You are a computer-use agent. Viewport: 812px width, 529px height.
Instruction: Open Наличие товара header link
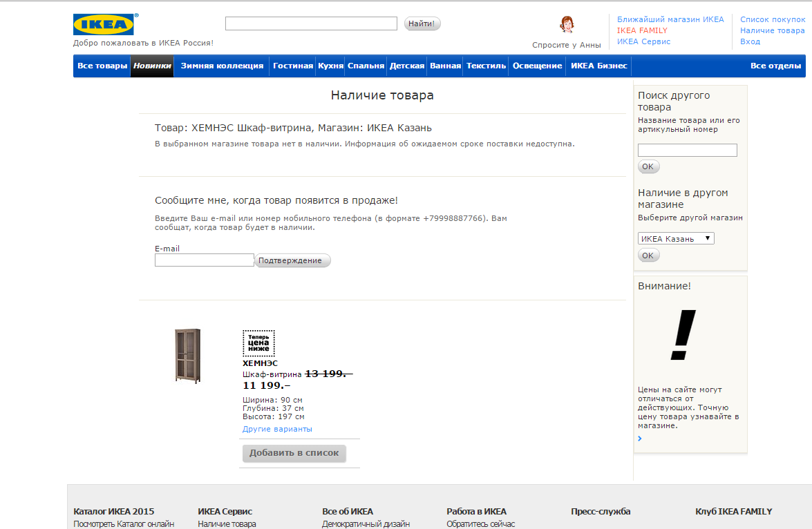(772, 30)
